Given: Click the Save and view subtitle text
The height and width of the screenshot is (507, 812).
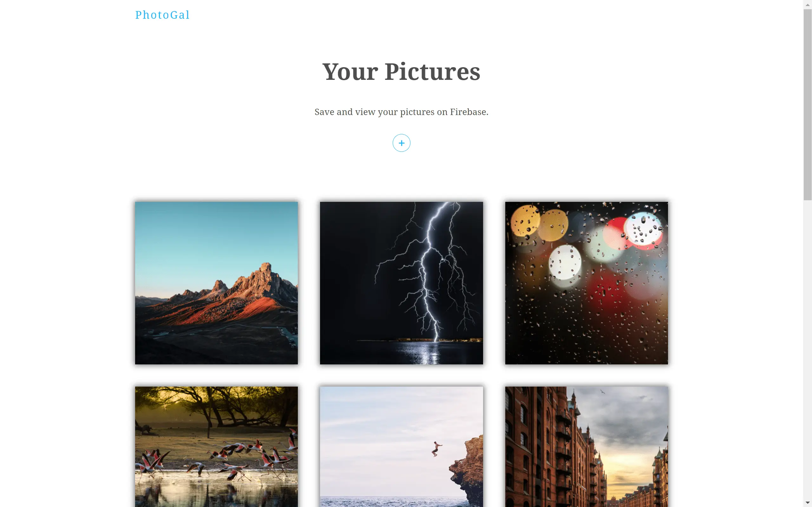Looking at the screenshot, I should click(x=401, y=112).
